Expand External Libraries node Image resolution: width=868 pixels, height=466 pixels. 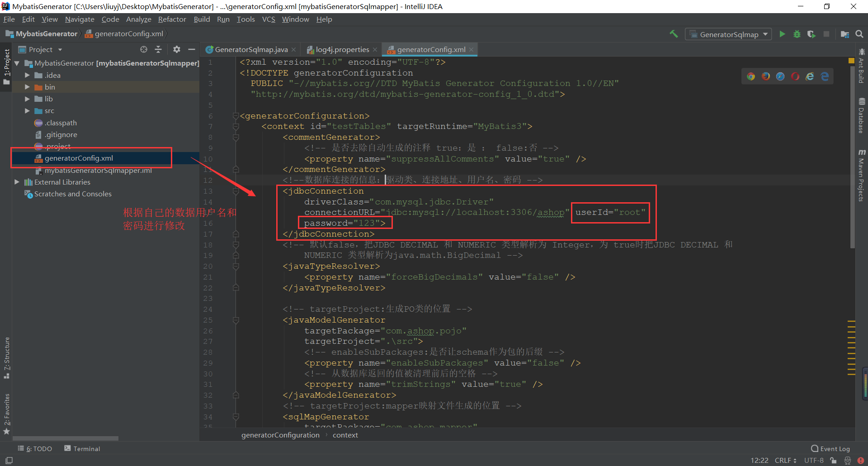[17, 182]
